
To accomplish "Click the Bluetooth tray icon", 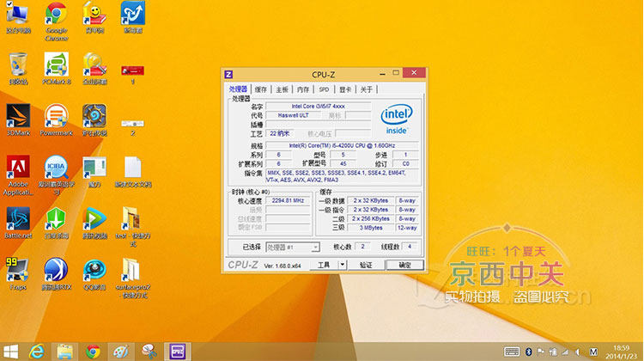I will tap(529, 352).
